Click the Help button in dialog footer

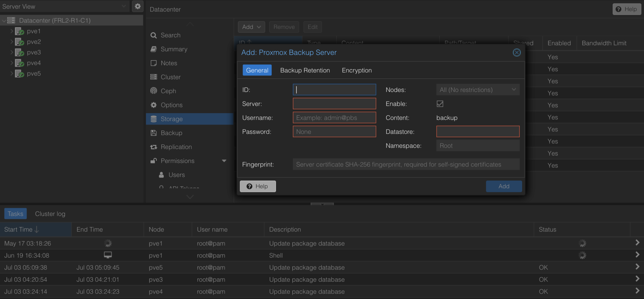pyautogui.click(x=258, y=186)
